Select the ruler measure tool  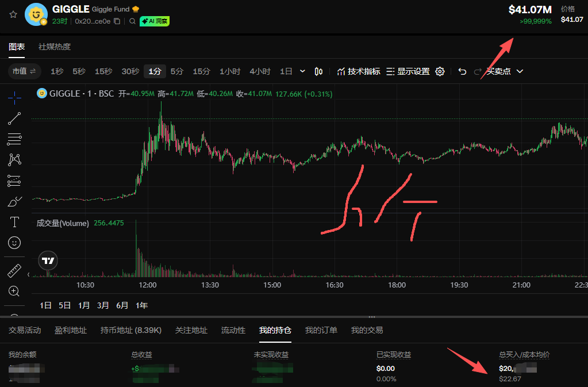pyautogui.click(x=14, y=271)
